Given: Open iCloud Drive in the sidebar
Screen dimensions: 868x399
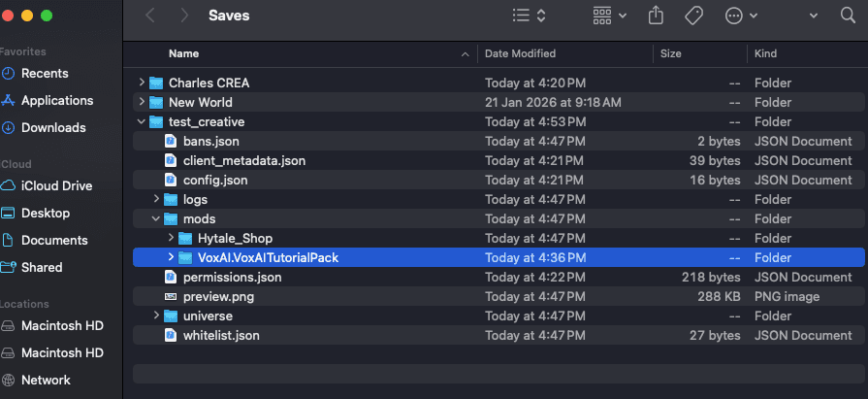Looking at the screenshot, I should [x=47, y=185].
